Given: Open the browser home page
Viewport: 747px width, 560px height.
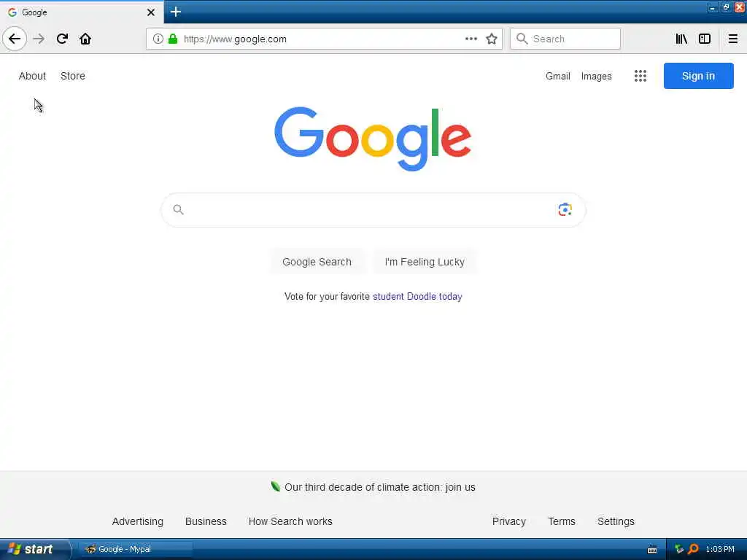Looking at the screenshot, I should coord(85,39).
